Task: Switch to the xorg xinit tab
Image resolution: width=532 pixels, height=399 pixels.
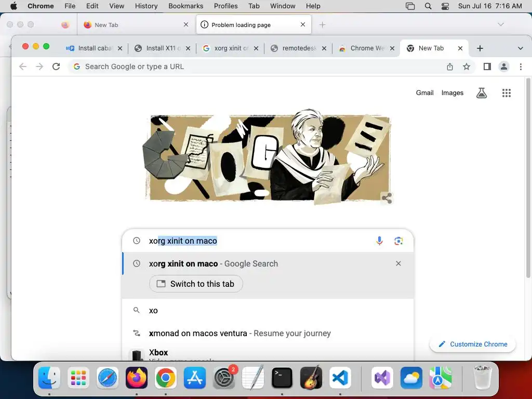Action: (x=227, y=48)
